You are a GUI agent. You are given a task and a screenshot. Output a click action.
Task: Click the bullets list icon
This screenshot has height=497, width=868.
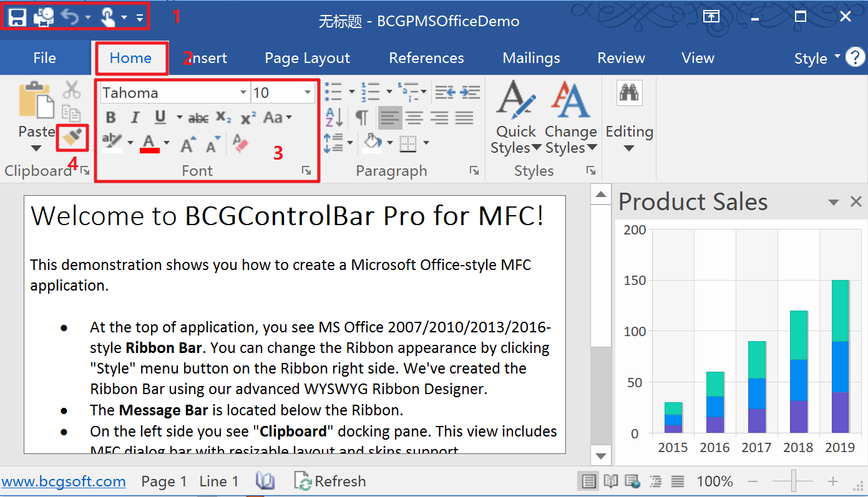[x=333, y=92]
